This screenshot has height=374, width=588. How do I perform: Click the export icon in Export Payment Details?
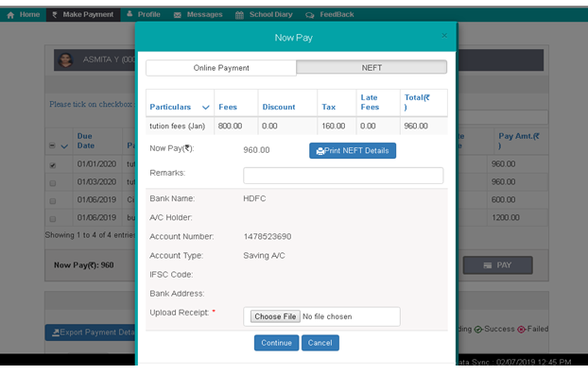56,332
